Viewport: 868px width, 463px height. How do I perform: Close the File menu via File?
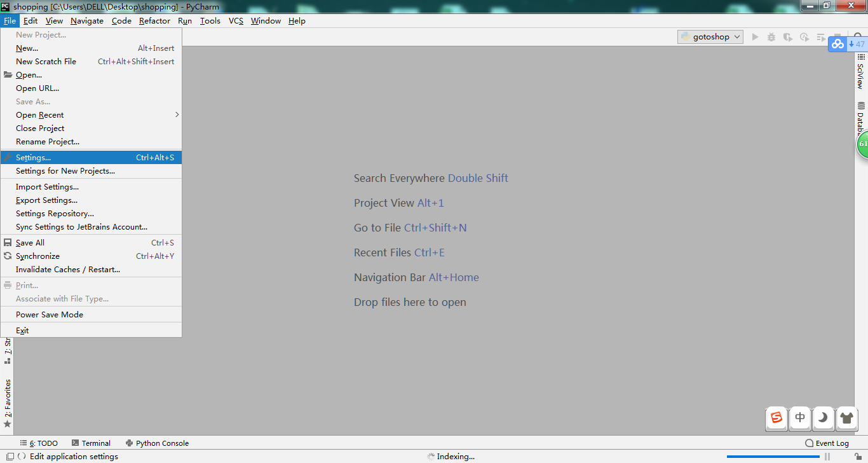10,21
